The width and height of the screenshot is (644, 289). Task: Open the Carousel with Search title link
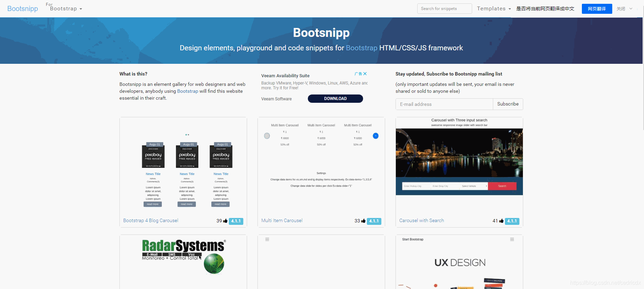422,221
